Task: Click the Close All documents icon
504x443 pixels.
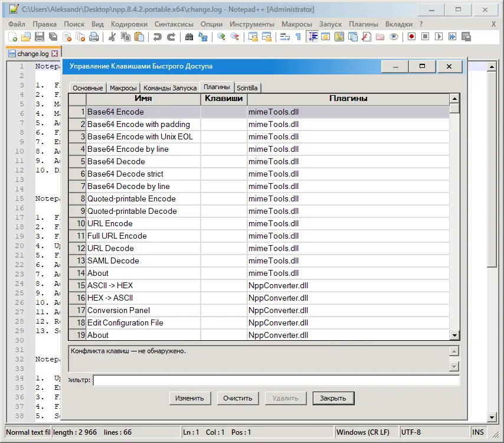Action: click(80, 37)
